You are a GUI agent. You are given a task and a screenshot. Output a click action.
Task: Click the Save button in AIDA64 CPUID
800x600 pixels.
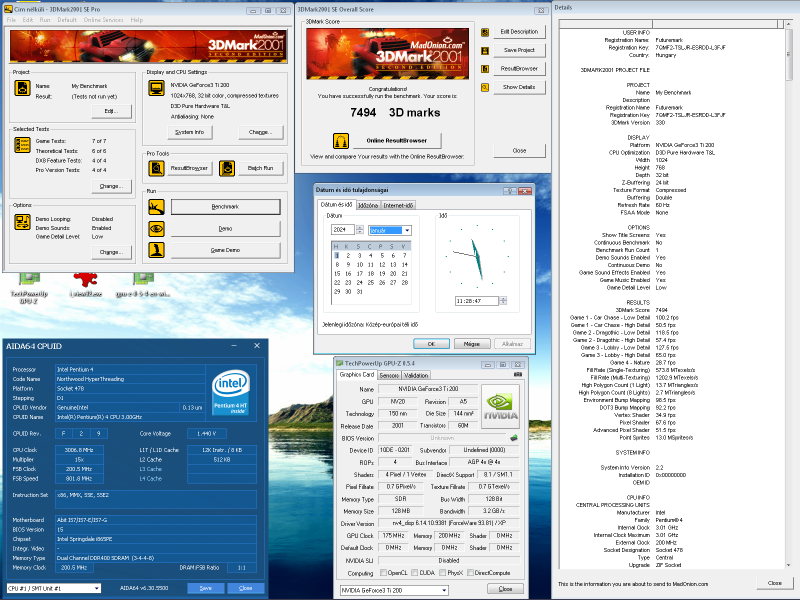coord(206,588)
